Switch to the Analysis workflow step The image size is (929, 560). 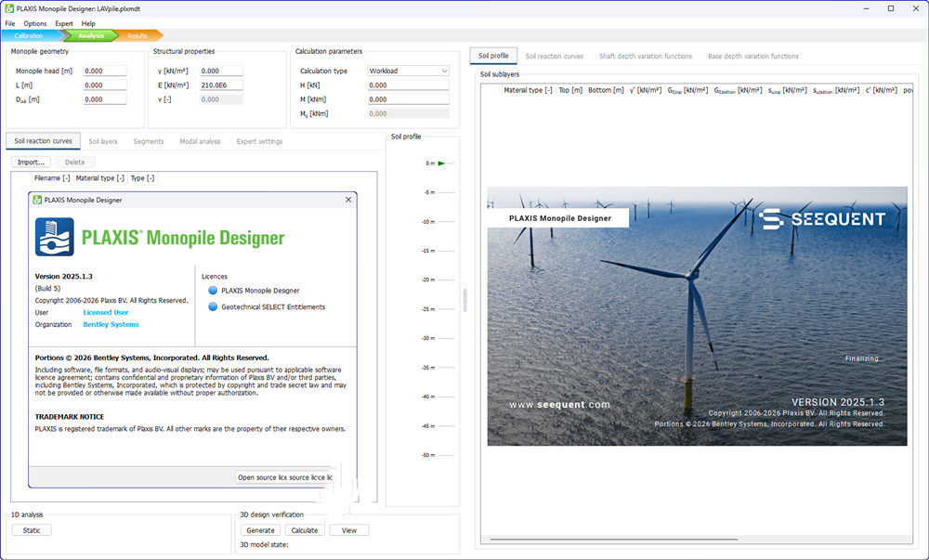coord(91,35)
